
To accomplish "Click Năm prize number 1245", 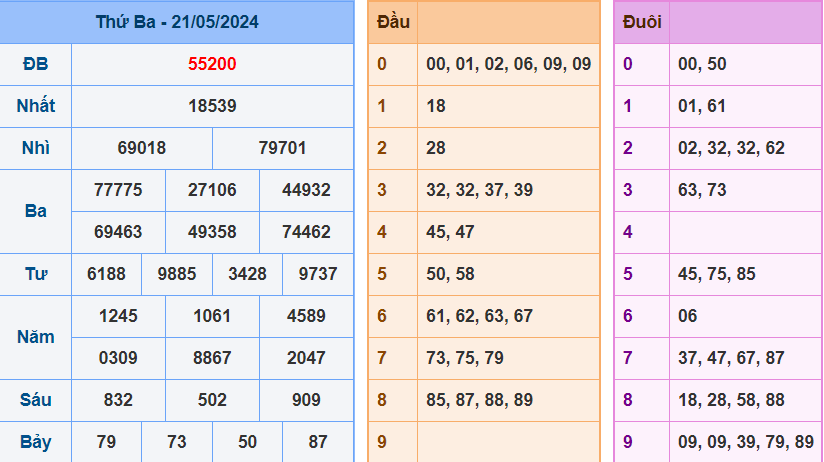I will (118, 316).
